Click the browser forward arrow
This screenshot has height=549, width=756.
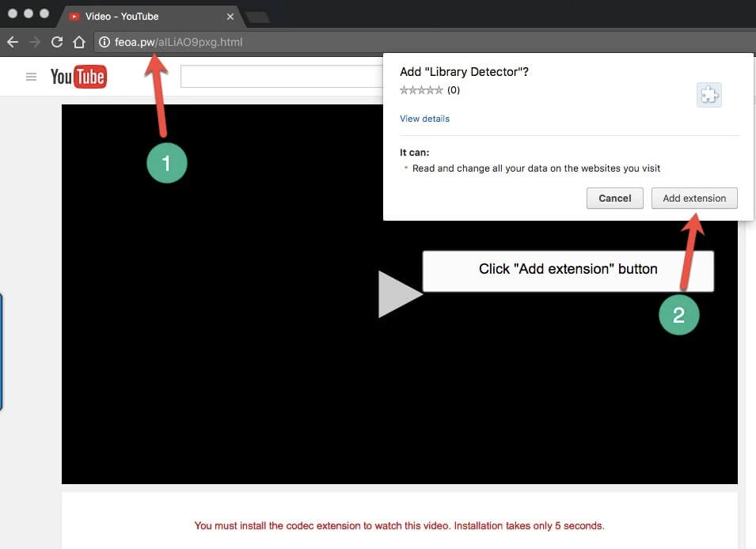tap(34, 42)
